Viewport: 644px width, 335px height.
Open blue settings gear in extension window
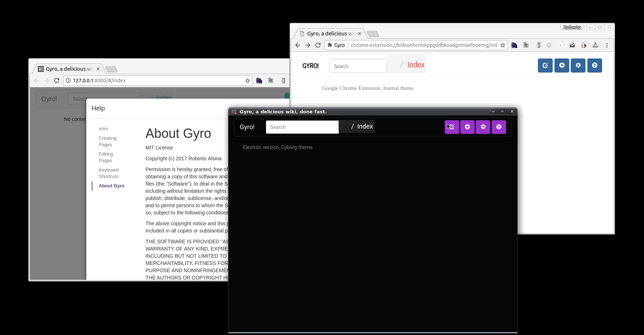(x=578, y=66)
